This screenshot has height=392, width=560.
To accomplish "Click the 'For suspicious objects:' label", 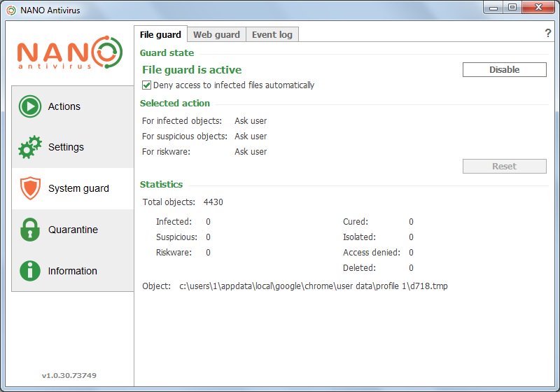I will [185, 136].
